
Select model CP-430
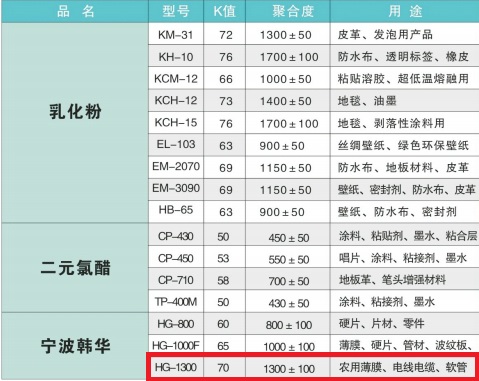tap(176, 236)
